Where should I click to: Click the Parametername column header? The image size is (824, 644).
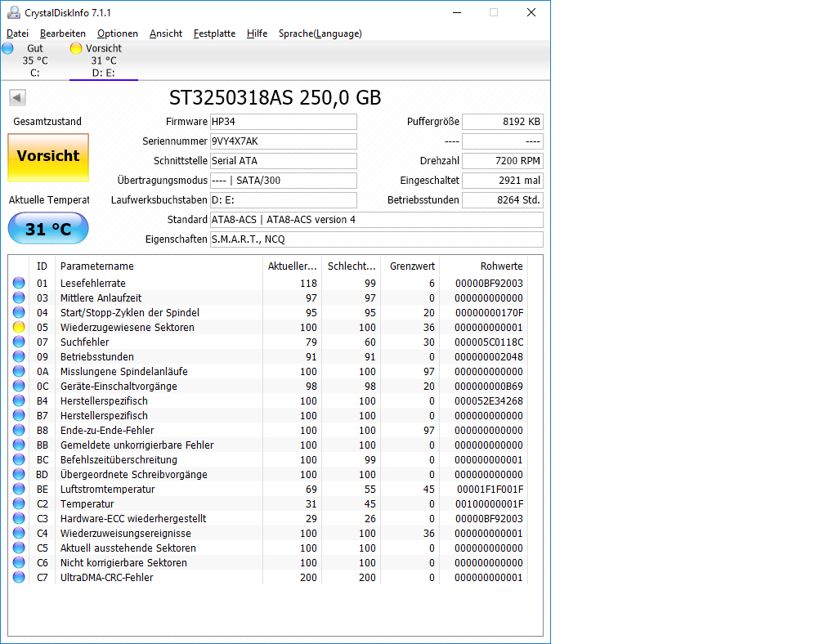[x=159, y=266]
